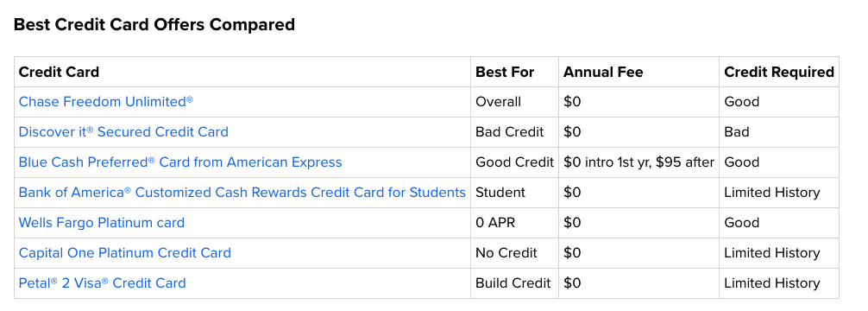Select the Best Credit Card Offers Compared heading

click(154, 24)
